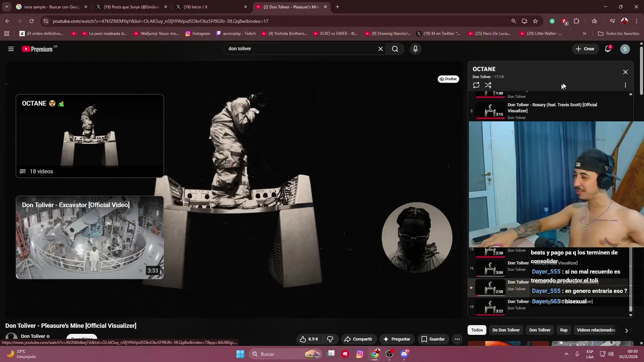Open Instagram from the taskbar
The image size is (644, 362).
pos(360,354)
